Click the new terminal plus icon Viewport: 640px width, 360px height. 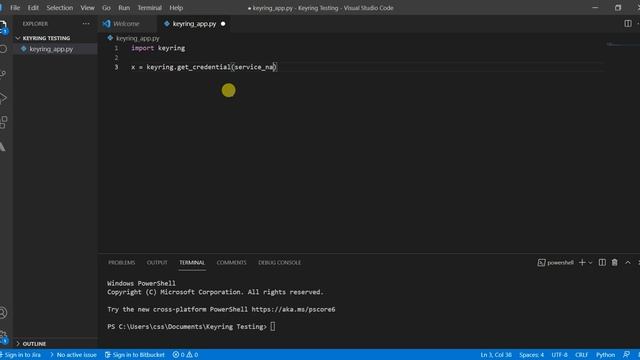[x=582, y=262]
